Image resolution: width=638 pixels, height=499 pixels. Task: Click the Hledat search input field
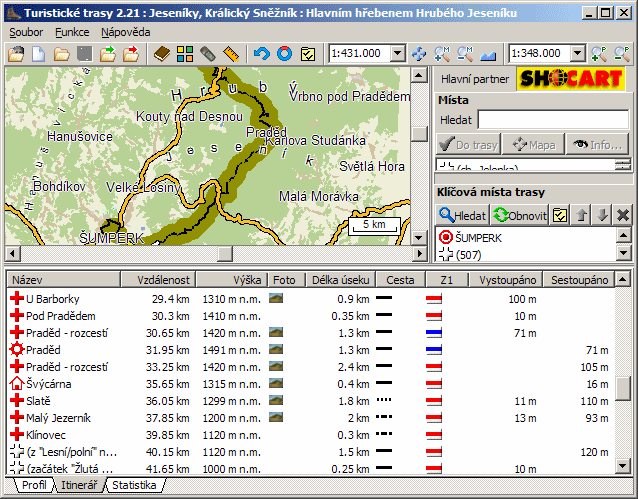553,120
